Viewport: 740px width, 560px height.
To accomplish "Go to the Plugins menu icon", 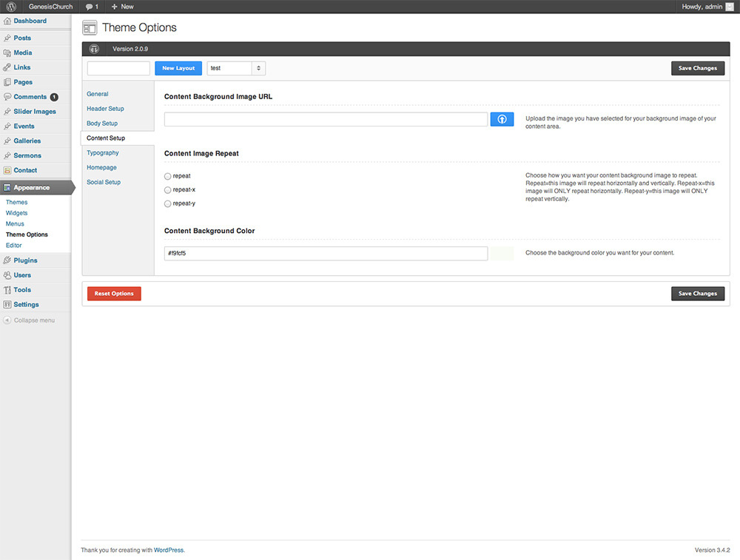I will 7,260.
